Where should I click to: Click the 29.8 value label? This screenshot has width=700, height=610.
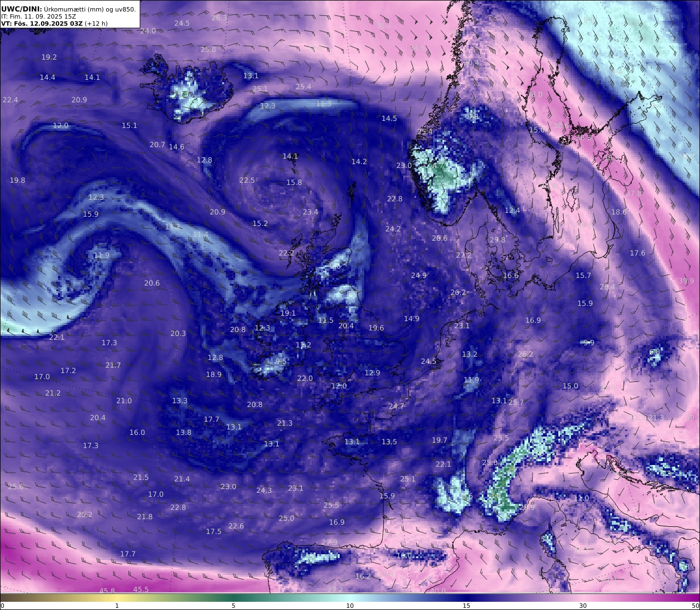coord(498,240)
